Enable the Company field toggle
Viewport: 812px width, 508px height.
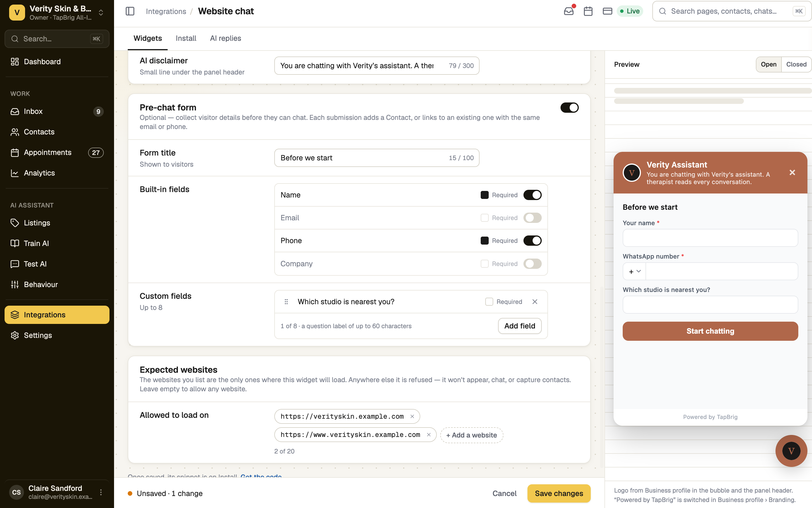pos(532,264)
